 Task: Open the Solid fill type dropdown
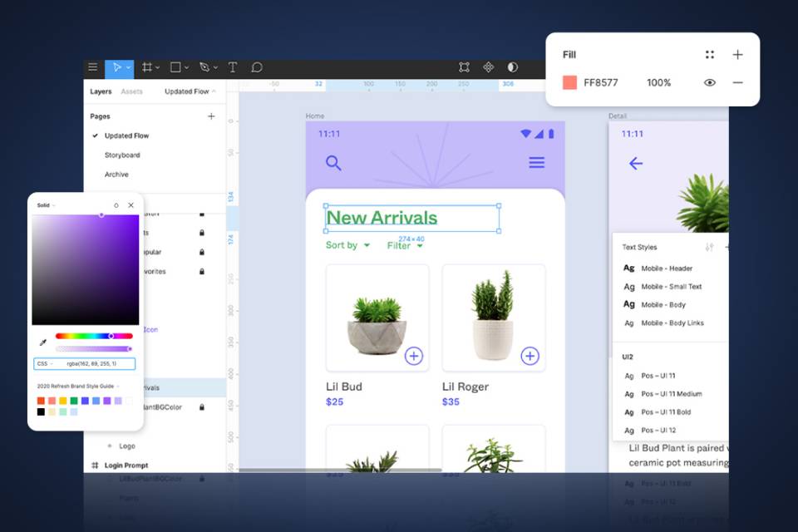pos(46,204)
